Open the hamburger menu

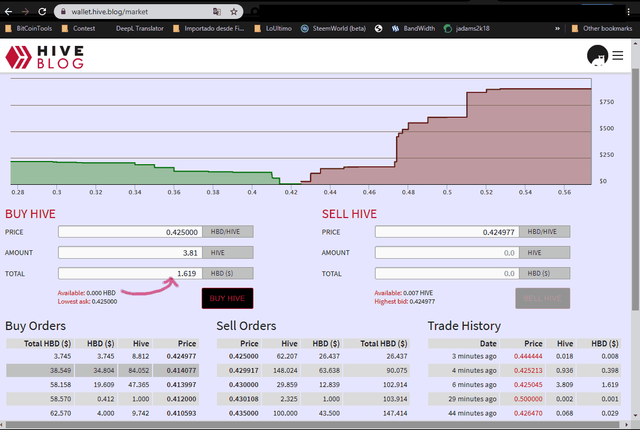coord(618,55)
